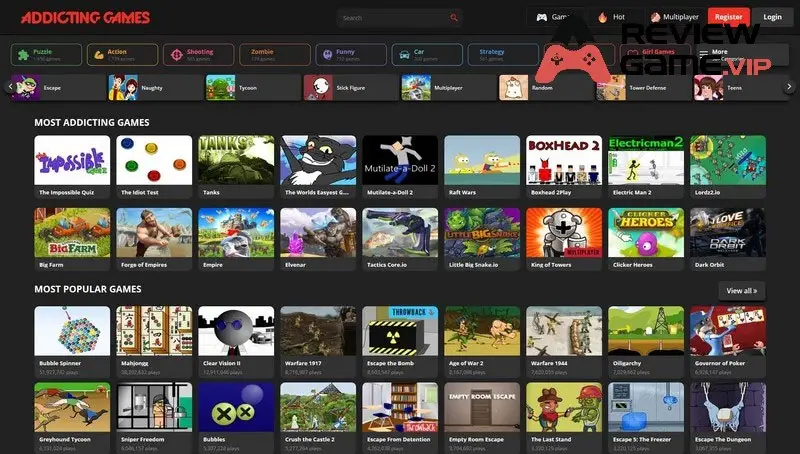Open Tactics Core.io thumbnail
The height and width of the screenshot is (454, 800).
[400, 233]
